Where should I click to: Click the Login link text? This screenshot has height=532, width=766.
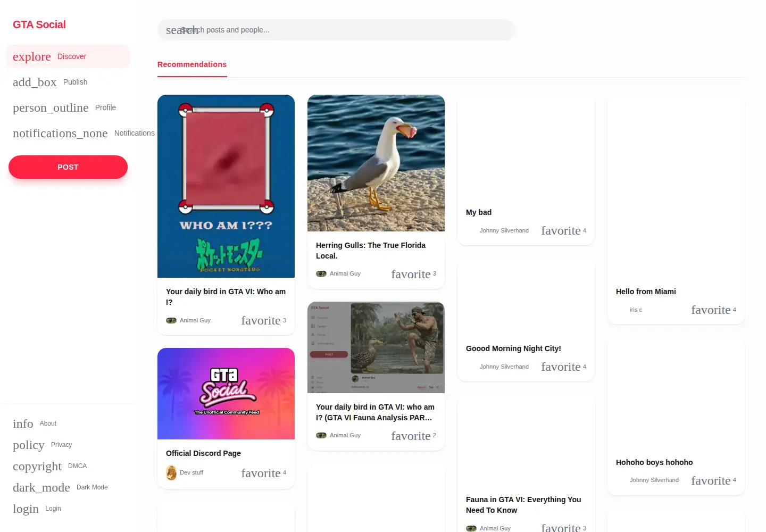click(x=53, y=509)
